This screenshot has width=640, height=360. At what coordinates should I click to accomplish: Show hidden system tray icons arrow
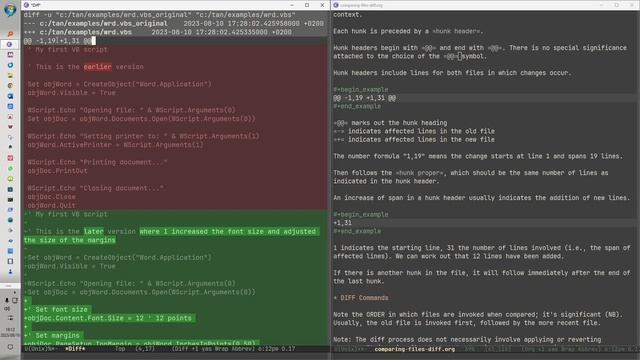tap(15, 292)
